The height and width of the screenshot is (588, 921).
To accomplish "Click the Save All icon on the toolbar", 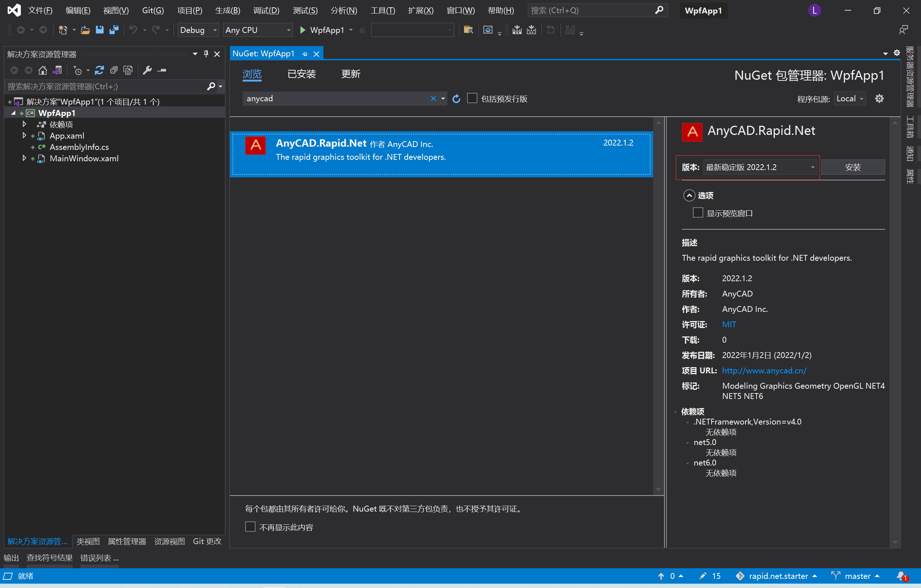I will 114,30.
